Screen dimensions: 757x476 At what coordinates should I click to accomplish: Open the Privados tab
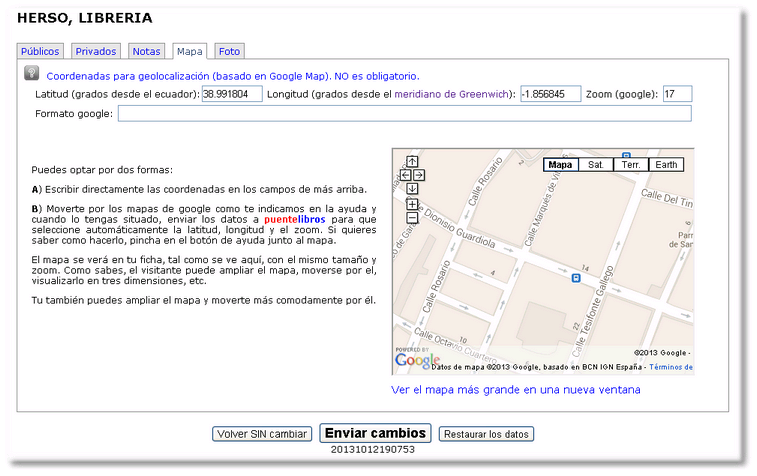point(96,51)
